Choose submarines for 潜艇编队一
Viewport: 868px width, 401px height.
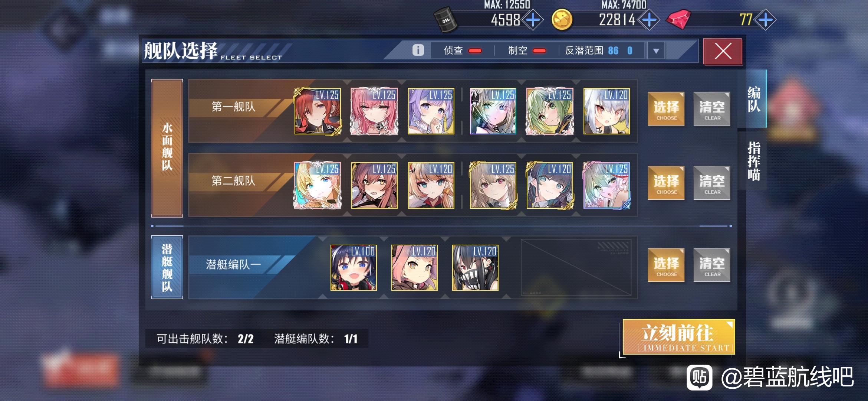pos(666,265)
